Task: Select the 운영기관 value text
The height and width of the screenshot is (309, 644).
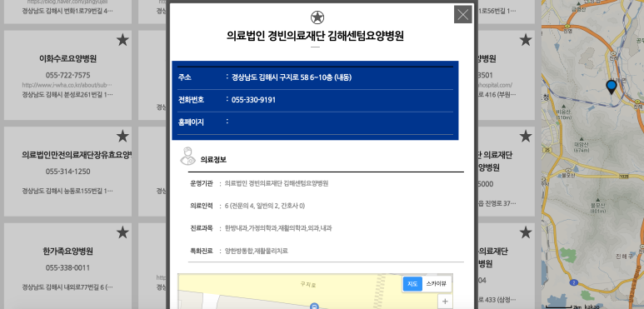Action: (x=277, y=183)
